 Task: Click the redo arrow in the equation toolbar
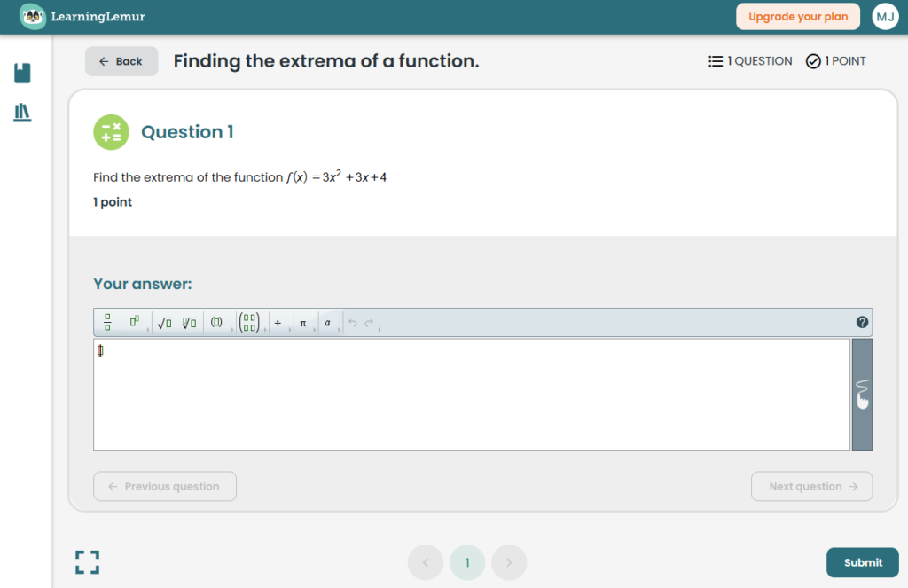point(368,322)
